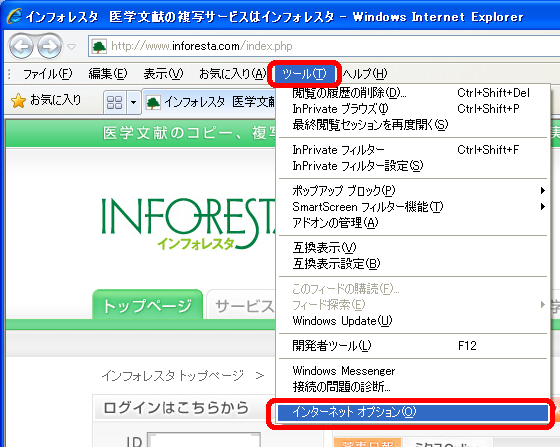Click the Quick Tabs grid icon

point(115,102)
